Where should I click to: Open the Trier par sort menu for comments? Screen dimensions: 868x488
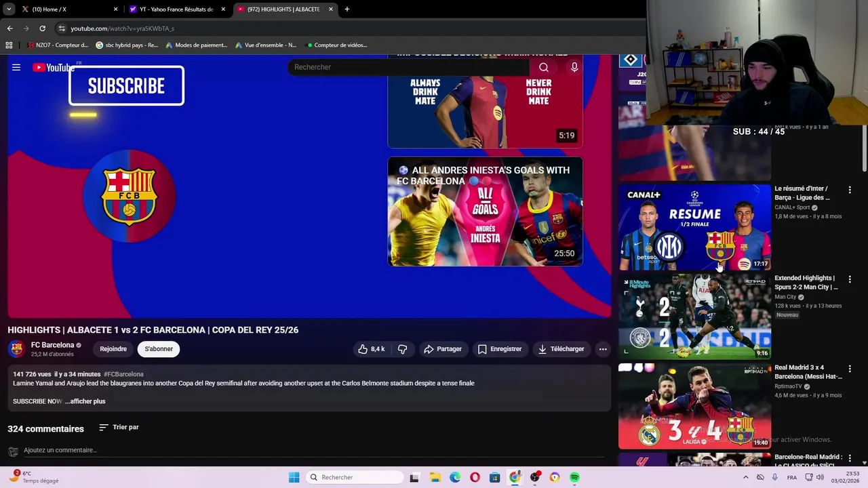(x=119, y=427)
